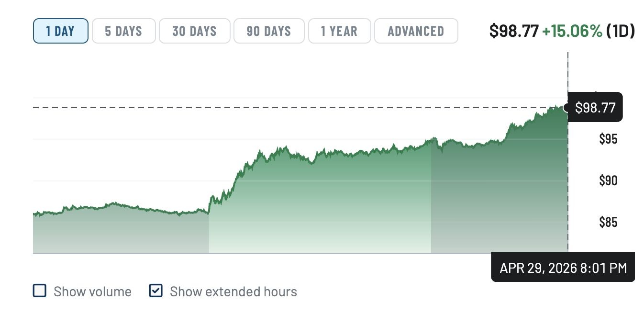Viewport: 644px width, 314px height.
Task: Click the $95 axis label
Action: click(608, 139)
